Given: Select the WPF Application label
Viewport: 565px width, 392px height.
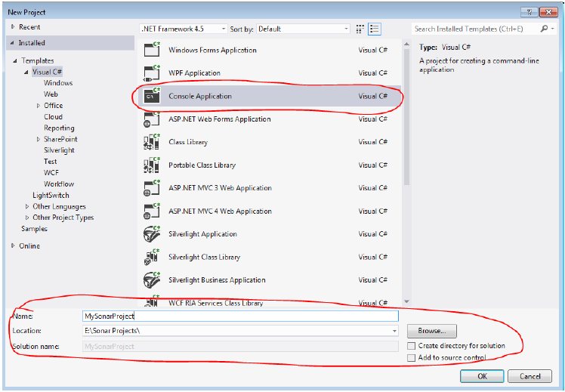Looking at the screenshot, I should [194, 73].
